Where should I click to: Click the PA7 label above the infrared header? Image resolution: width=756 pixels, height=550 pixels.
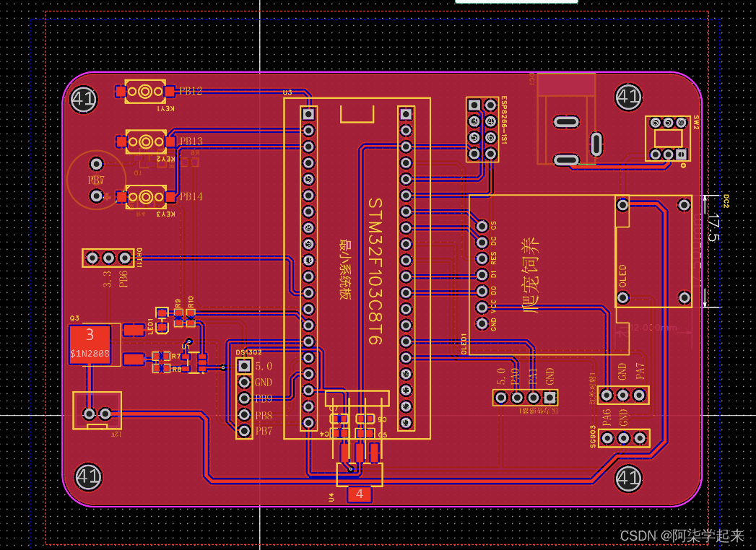[x=640, y=371]
